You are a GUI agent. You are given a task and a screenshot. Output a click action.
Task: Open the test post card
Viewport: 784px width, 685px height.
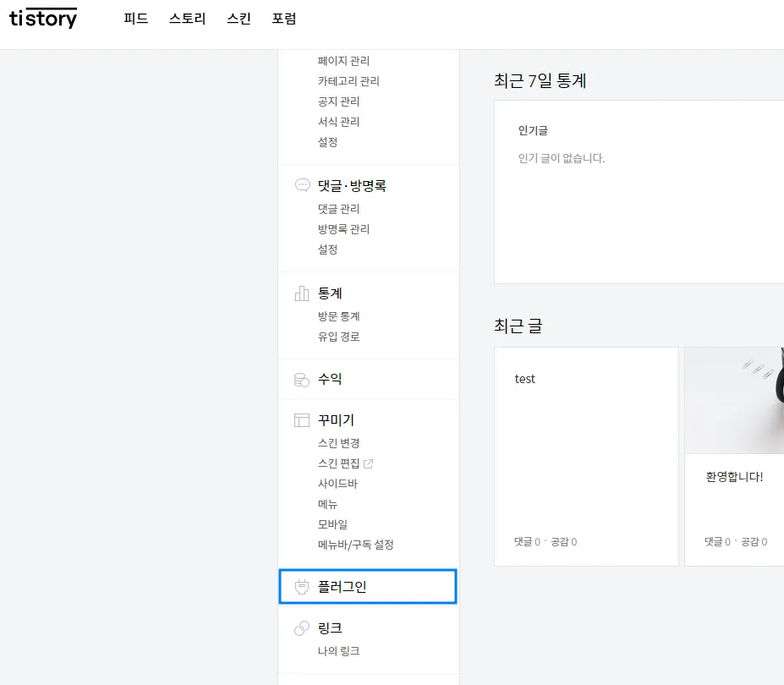[586, 457]
